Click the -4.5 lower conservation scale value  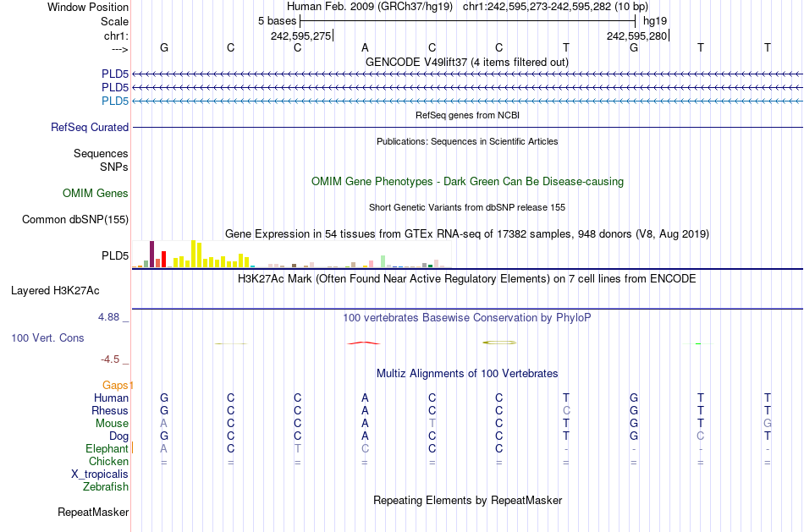110,359
